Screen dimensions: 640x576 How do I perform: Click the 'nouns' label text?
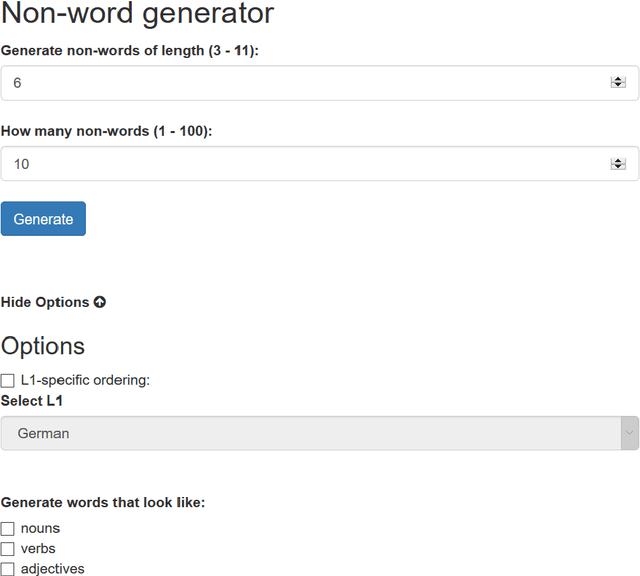pos(40,529)
